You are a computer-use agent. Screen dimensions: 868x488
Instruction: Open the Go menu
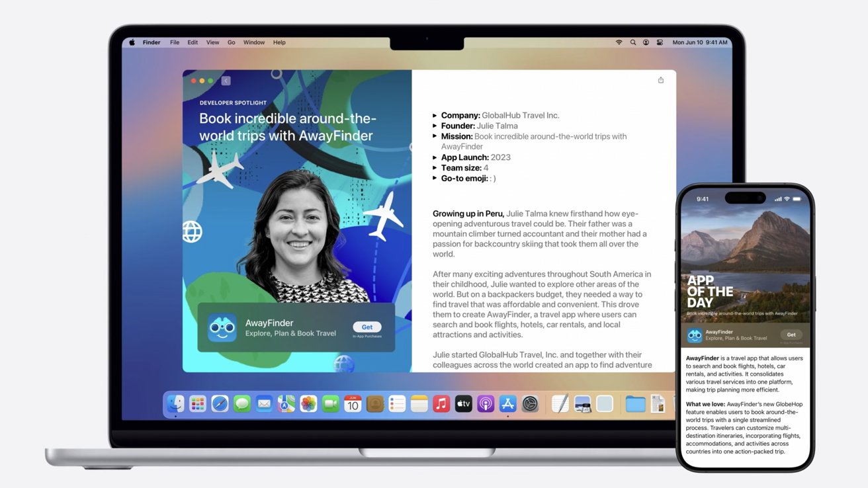[x=232, y=42]
